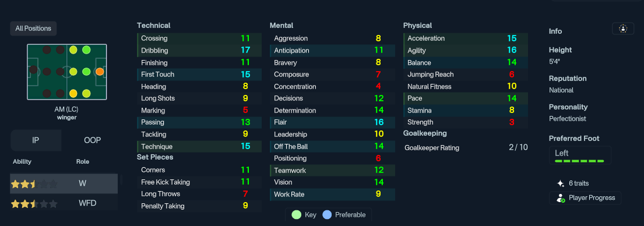644x226 pixels.
Task: Click the Player Progress person icon
Action: click(x=561, y=197)
